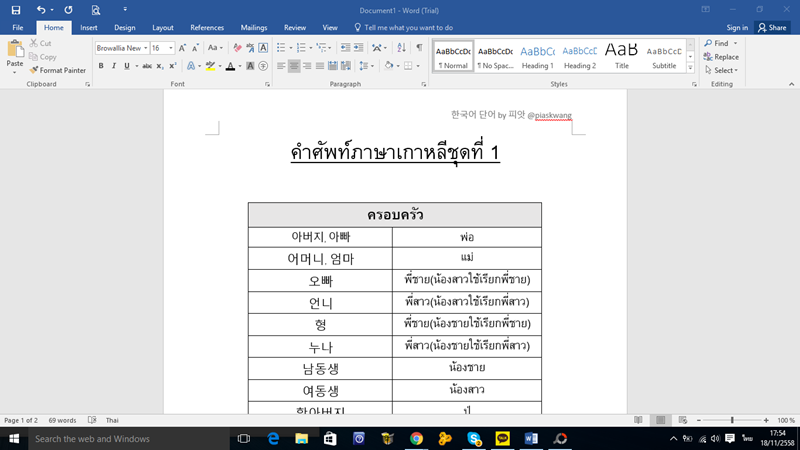Click Sign in

pyautogui.click(x=737, y=28)
